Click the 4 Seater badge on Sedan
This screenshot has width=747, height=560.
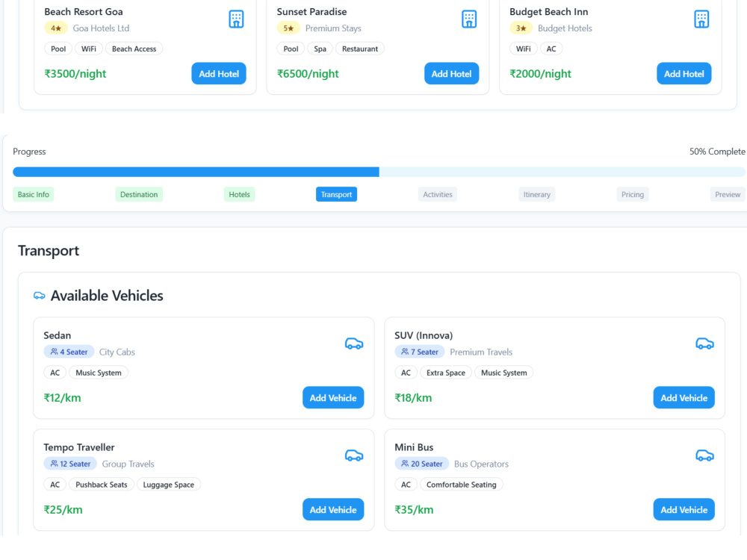[x=69, y=352]
